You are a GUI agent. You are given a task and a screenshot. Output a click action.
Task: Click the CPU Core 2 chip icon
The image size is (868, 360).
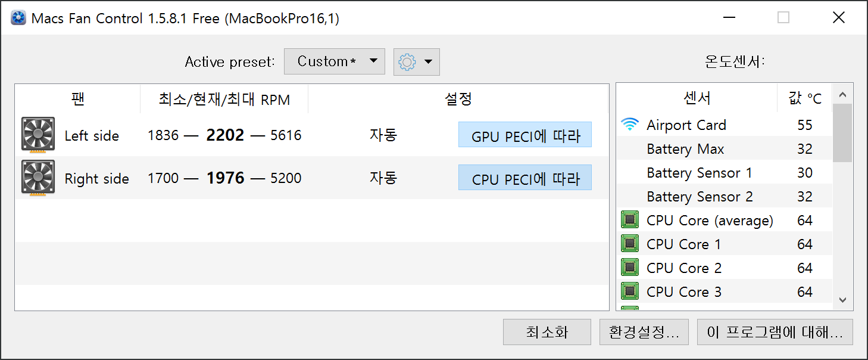(x=629, y=268)
